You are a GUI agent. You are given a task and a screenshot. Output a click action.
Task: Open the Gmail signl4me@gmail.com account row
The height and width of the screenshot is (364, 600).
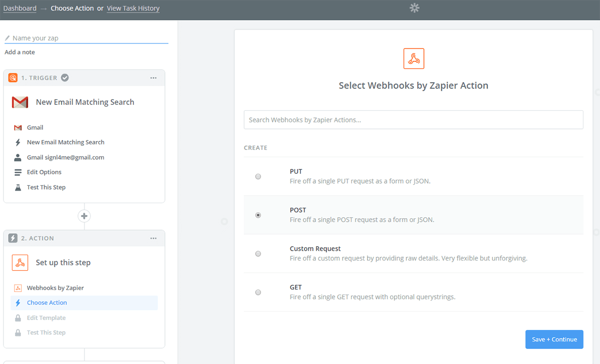pos(84,157)
